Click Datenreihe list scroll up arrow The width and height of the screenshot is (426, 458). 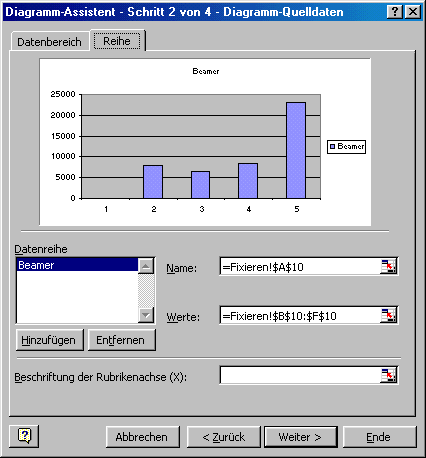click(x=146, y=266)
